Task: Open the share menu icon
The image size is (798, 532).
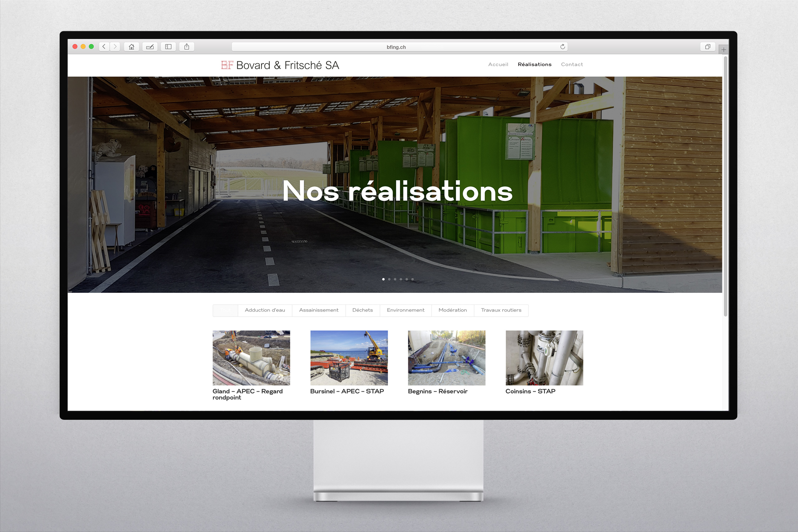Action: (187, 47)
